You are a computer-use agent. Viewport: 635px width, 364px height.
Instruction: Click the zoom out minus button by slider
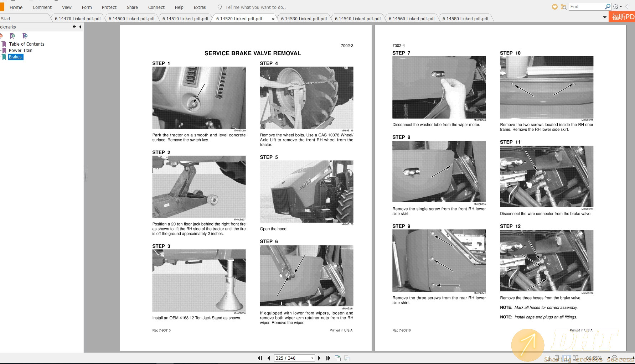(x=614, y=358)
